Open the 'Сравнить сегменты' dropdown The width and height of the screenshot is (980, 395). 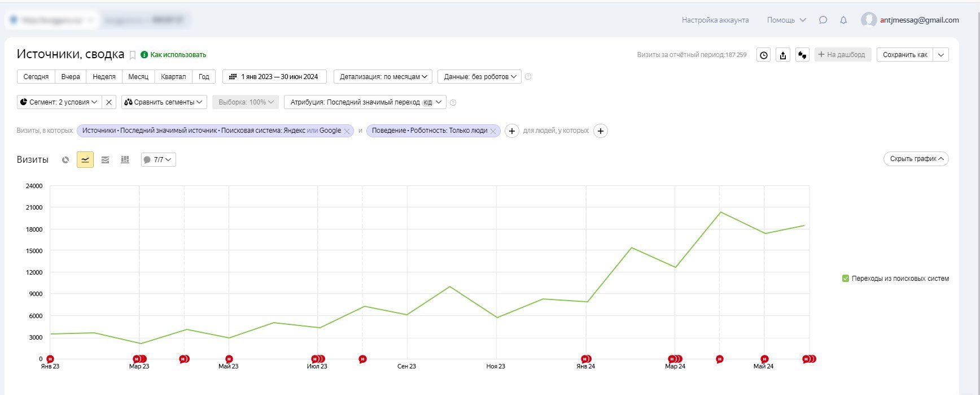164,102
